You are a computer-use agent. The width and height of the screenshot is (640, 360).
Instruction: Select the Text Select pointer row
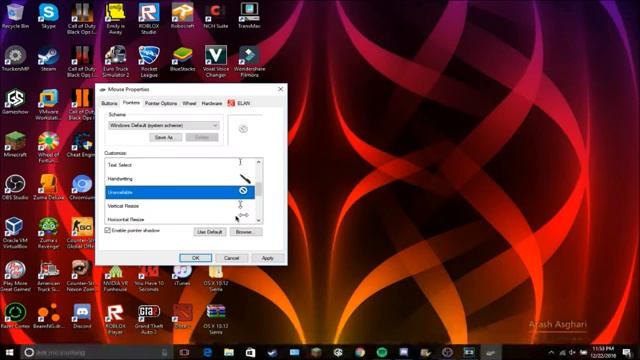point(180,165)
